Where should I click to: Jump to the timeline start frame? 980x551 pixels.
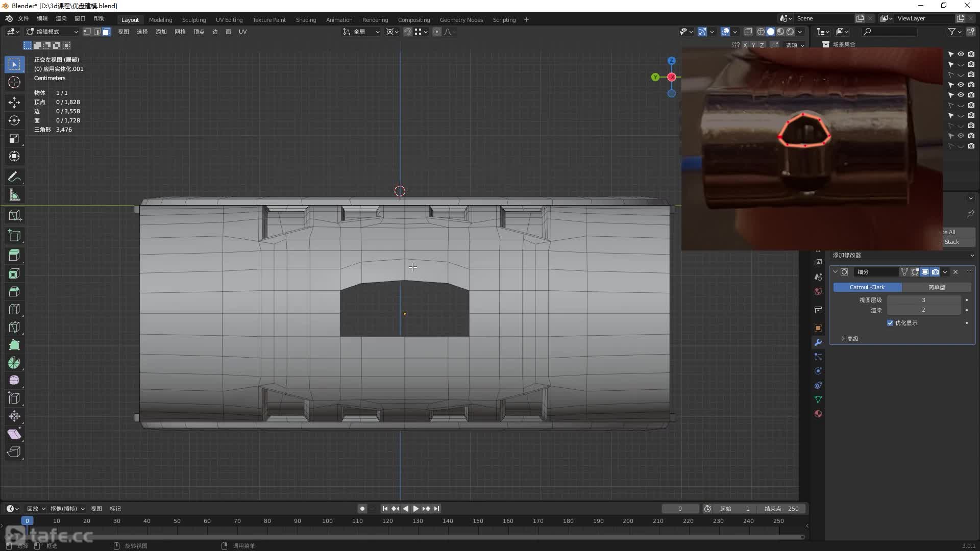coord(385,509)
